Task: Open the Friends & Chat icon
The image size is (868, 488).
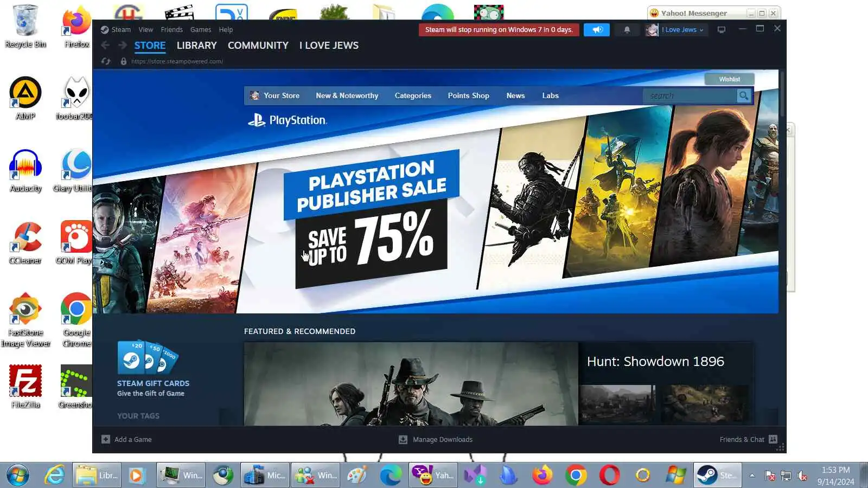Action: (773, 439)
